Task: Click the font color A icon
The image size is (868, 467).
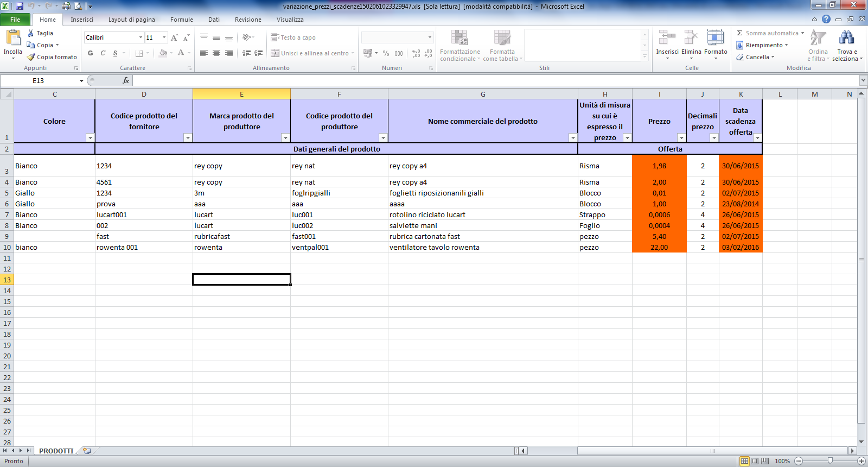Action: (181, 53)
